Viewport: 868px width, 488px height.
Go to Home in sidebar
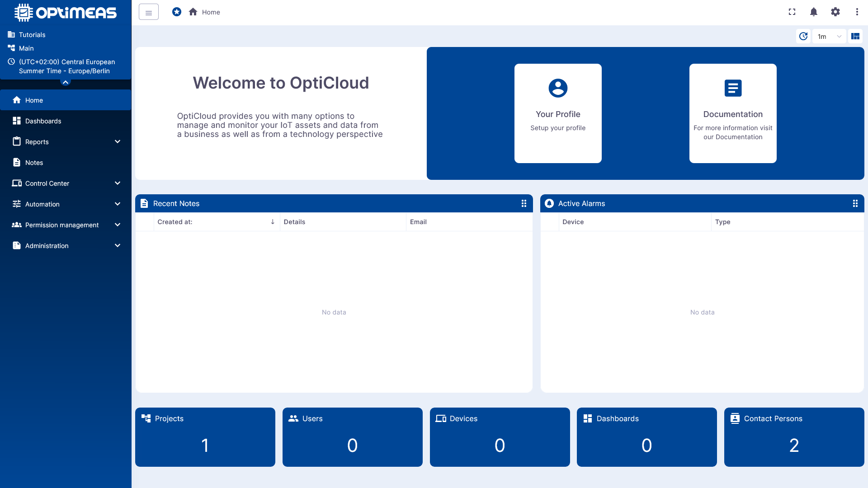point(66,100)
